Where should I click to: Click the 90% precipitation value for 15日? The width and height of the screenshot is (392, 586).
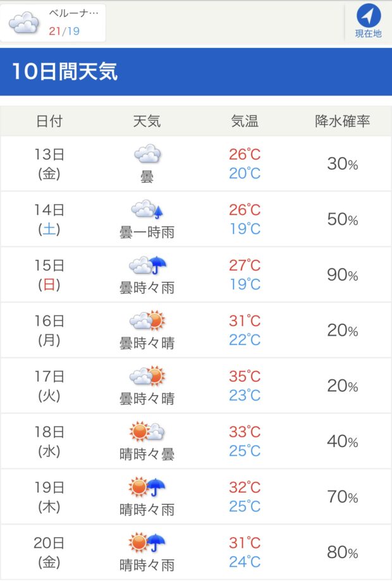pyautogui.click(x=342, y=275)
